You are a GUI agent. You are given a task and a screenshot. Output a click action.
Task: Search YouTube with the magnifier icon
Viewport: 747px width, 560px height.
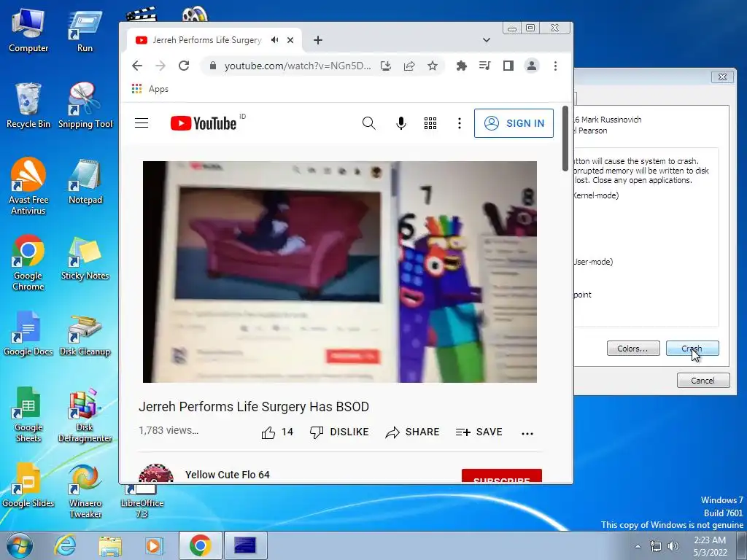[x=368, y=123]
